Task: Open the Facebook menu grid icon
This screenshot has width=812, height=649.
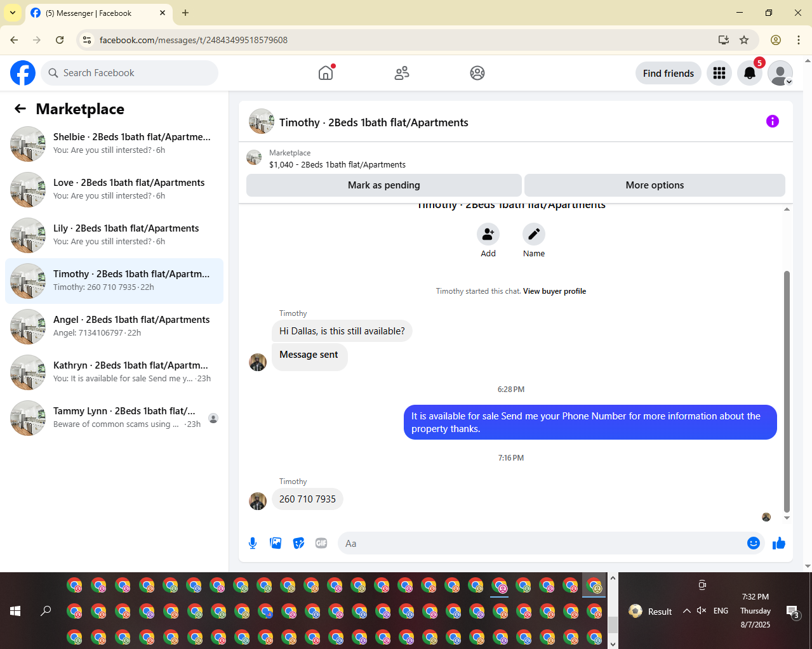Action: 719,74
